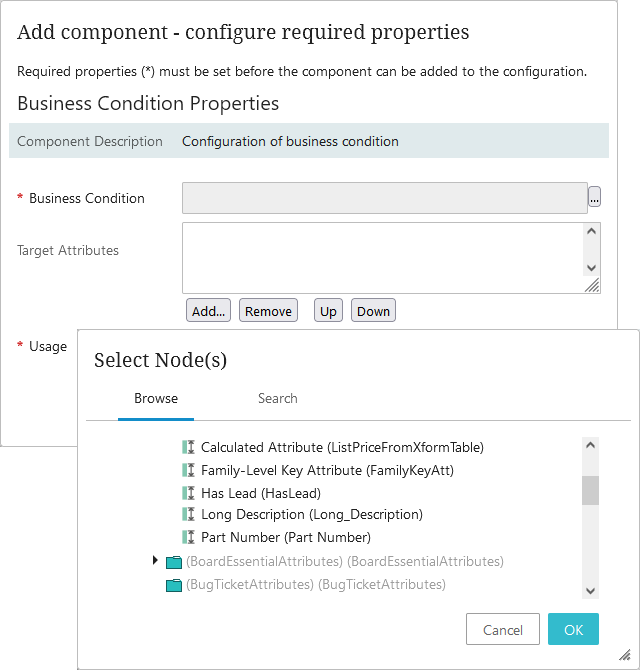Image resolution: width=640 pixels, height=670 pixels.
Task: Click the Has Lead attribute icon
Action: coord(187,493)
